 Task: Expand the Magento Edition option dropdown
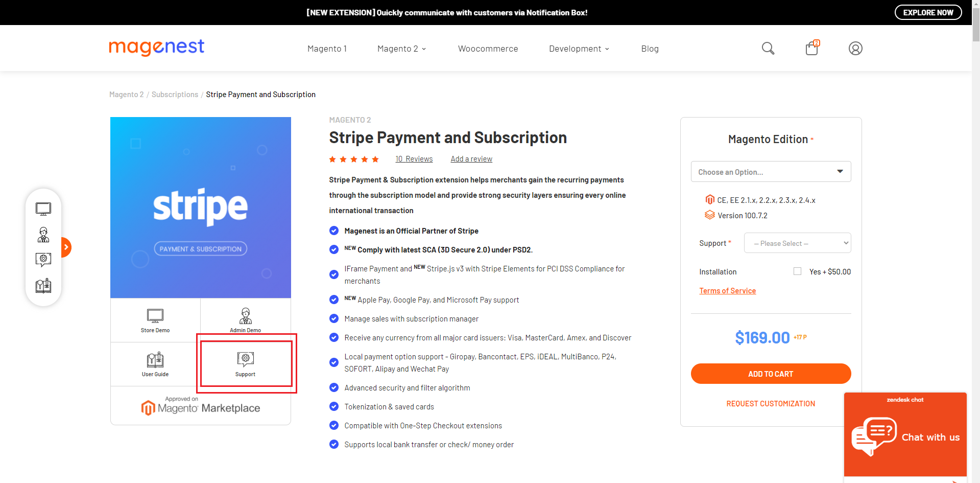(771, 172)
